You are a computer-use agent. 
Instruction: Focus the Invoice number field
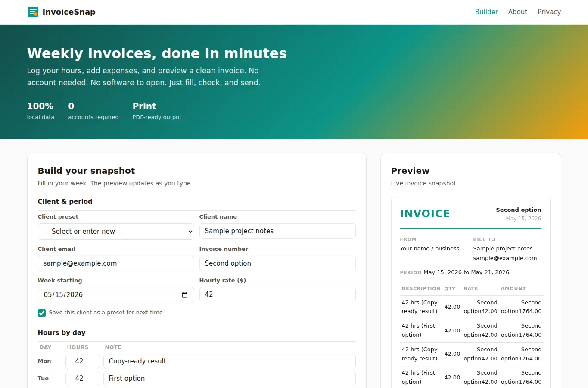[x=277, y=263]
